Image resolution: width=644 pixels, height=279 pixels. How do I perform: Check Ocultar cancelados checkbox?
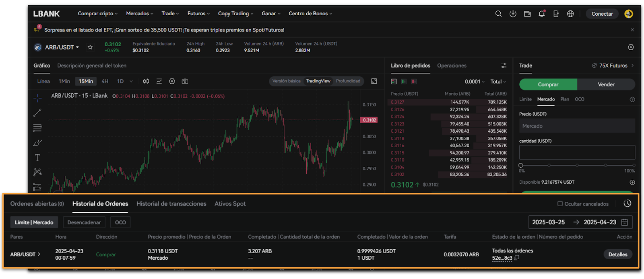click(560, 204)
